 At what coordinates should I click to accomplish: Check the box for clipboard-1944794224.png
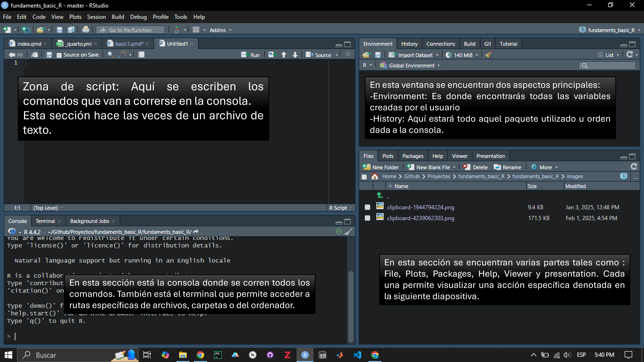click(367, 207)
